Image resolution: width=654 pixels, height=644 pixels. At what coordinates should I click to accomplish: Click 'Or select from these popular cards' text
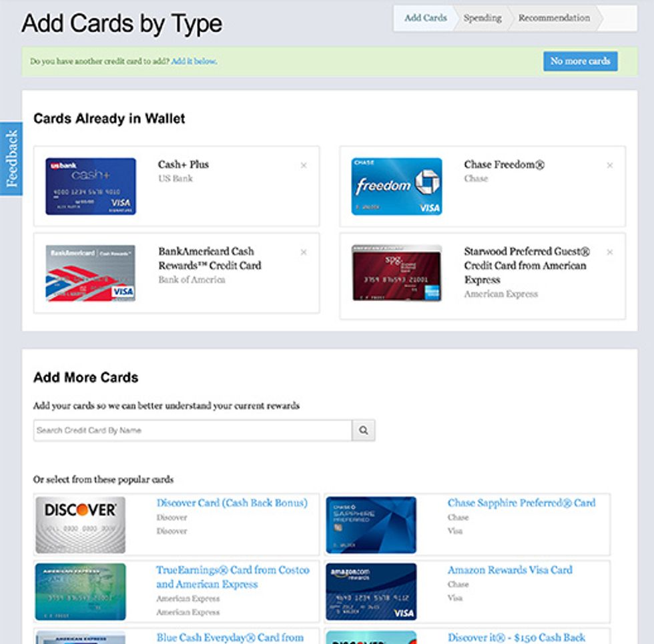point(103,480)
